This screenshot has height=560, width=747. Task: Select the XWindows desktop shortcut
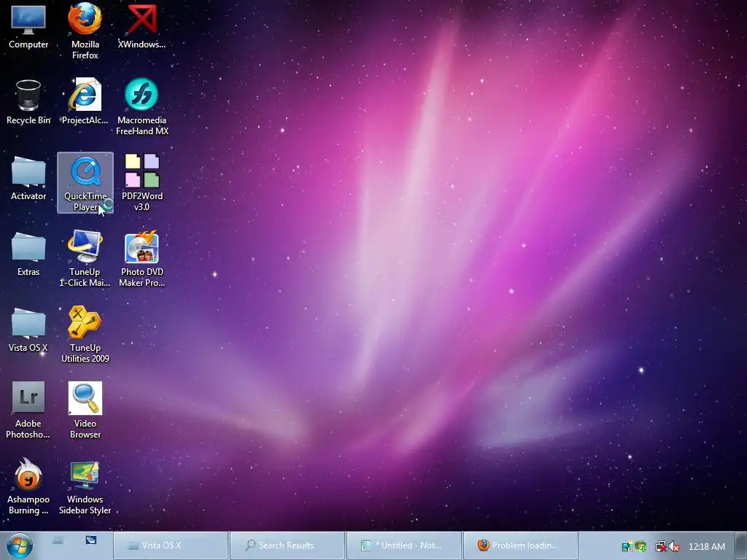(142, 27)
